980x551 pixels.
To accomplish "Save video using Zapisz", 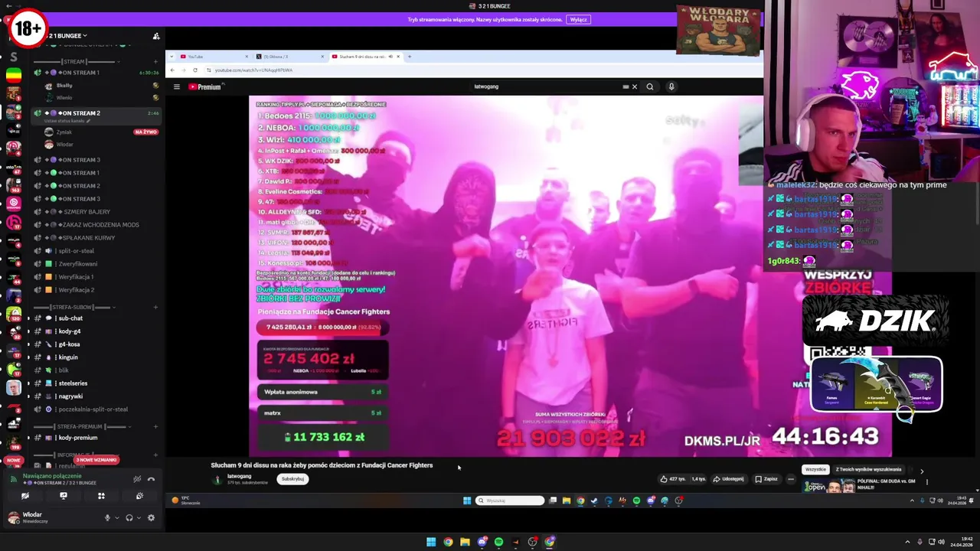I will [x=766, y=479].
